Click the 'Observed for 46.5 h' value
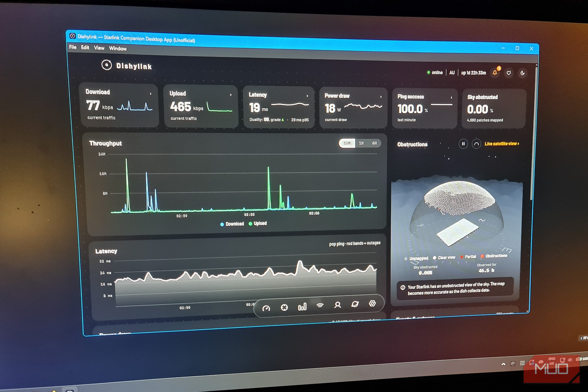588x392 pixels. pos(486,270)
